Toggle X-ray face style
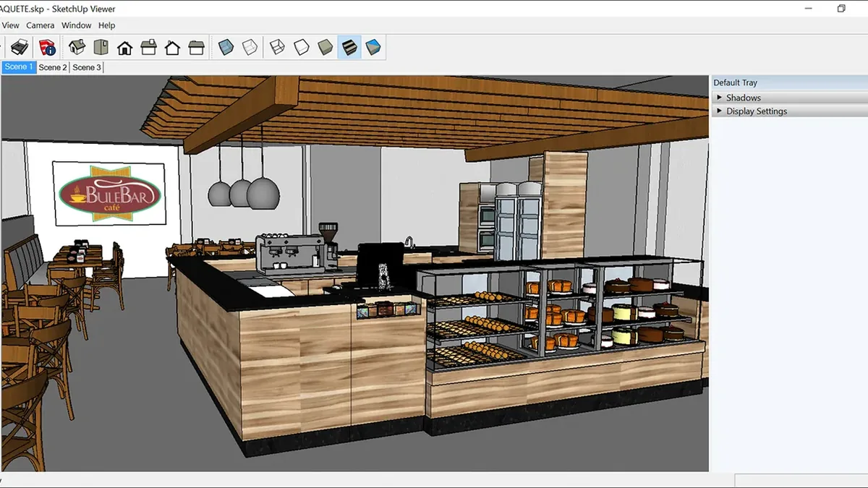868x488 pixels. click(226, 48)
